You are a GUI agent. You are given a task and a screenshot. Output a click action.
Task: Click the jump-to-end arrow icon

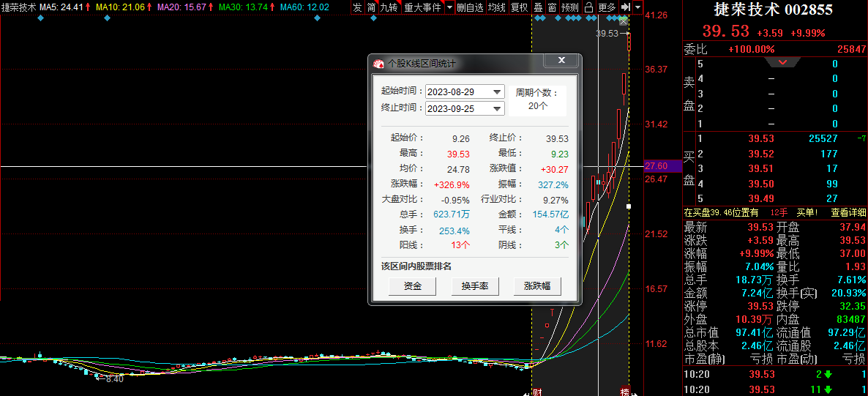[x=626, y=7]
